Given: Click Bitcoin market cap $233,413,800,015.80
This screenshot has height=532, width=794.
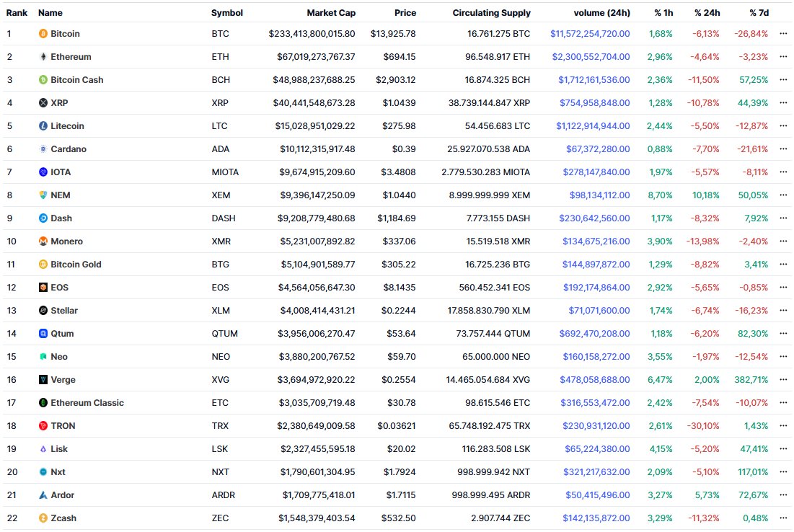Looking at the screenshot, I should tap(312, 33).
